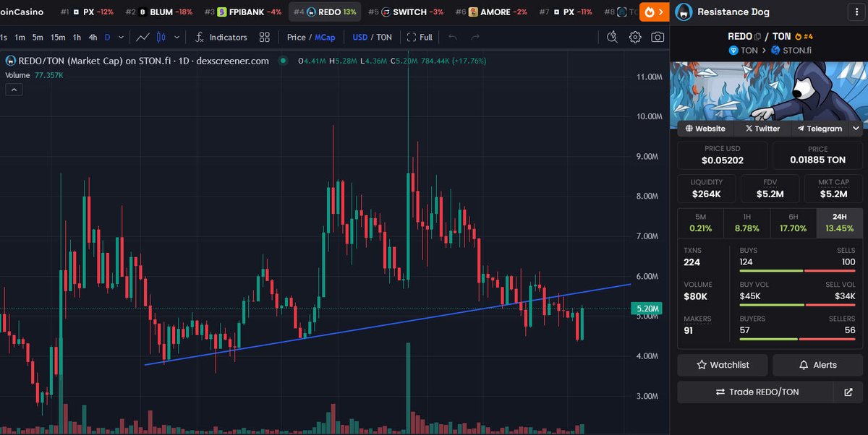Select the D daily timeframe
Viewport: 868px width, 435px height.
click(x=108, y=37)
